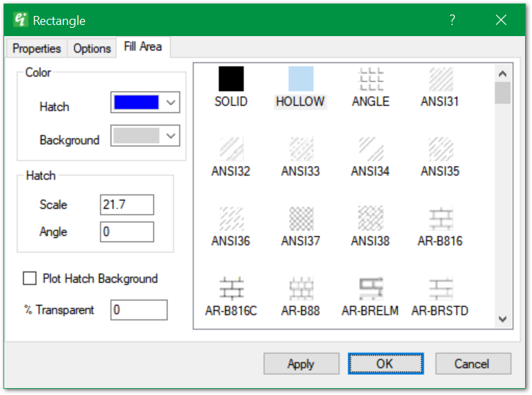This screenshot has width=532, height=395.
Task: Focus the % Transparent input field
Action: (139, 310)
